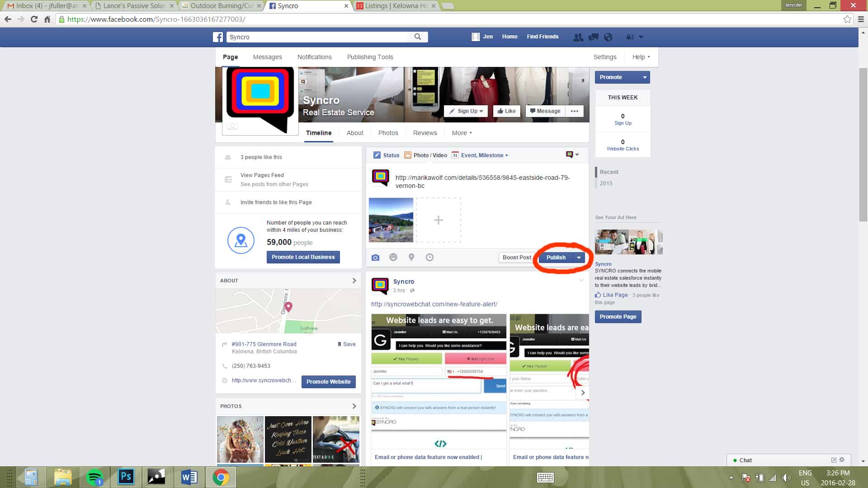The image size is (868, 488).
Task: Click confetti girl photo thumbnail
Action: point(240,439)
